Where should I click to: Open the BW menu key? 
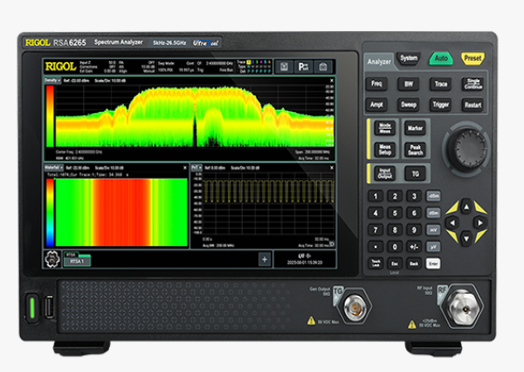409,84
